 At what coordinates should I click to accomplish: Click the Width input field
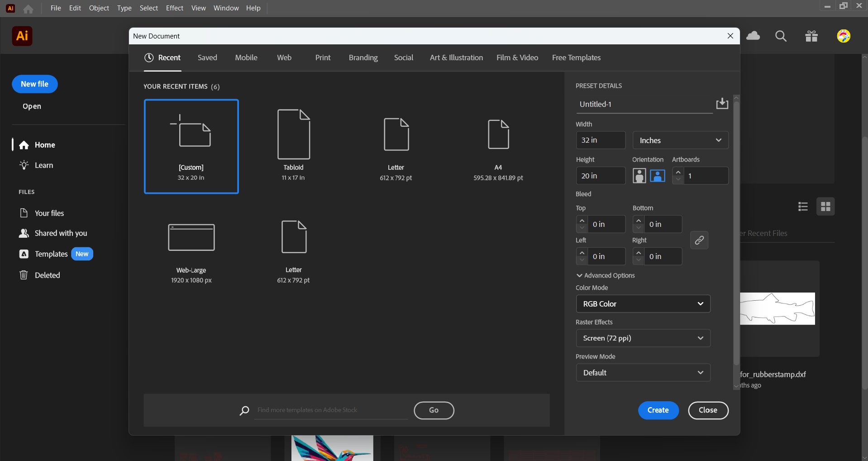click(x=601, y=140)
